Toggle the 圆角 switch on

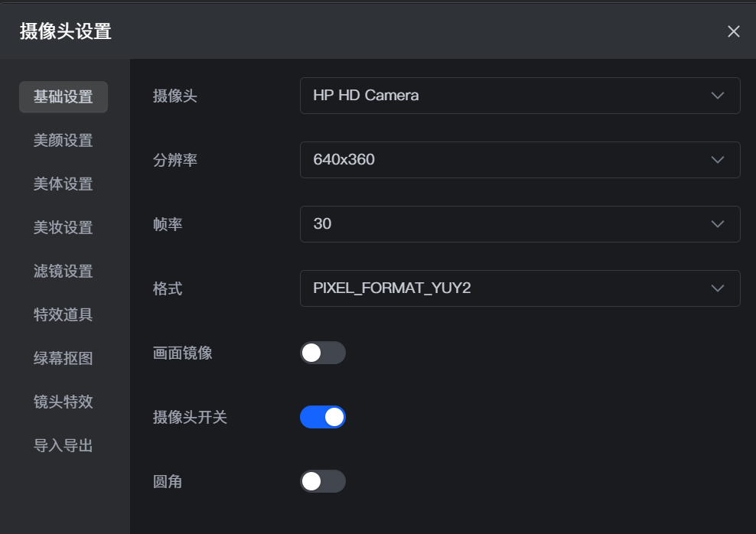click(323, 481)
